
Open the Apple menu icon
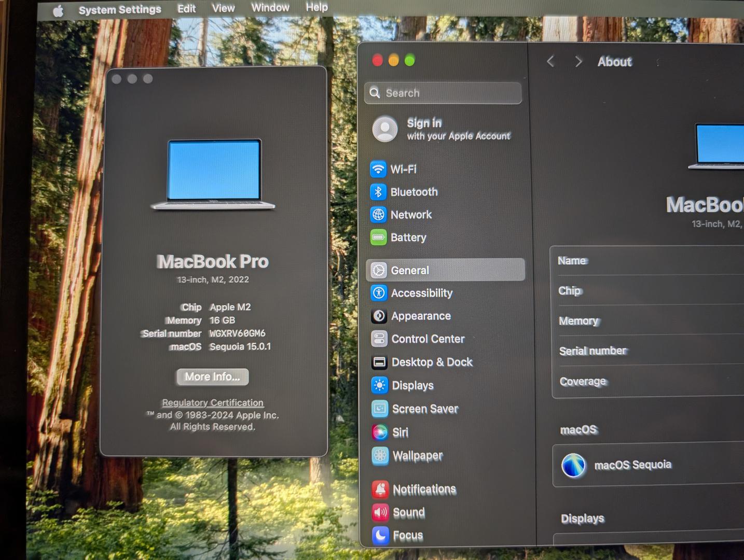(58, 11)
